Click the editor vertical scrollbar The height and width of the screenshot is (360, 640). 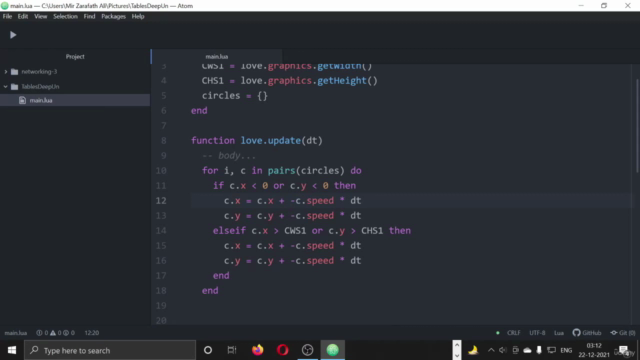(637, 126)
